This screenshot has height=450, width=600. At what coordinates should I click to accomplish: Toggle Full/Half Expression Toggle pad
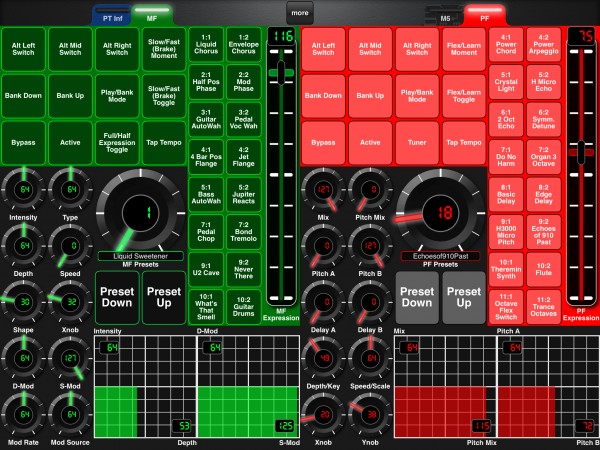coord(117,143)
